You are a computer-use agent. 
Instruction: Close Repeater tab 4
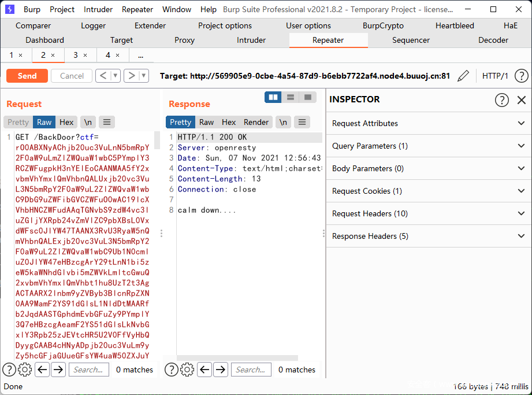(118, 56)
